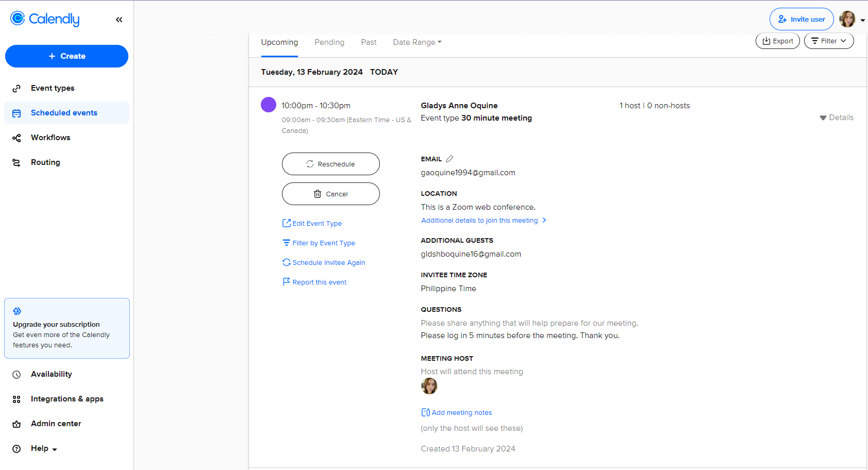Screen dimensions: 868x470
Task: Click the Routing sidebar icon
Action: tap(16, 163)
